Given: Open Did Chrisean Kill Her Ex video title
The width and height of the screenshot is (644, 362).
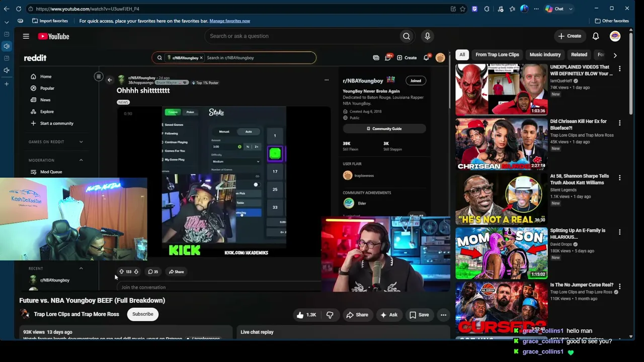Looking at the screenshot, I should click(x=578, y=125).
